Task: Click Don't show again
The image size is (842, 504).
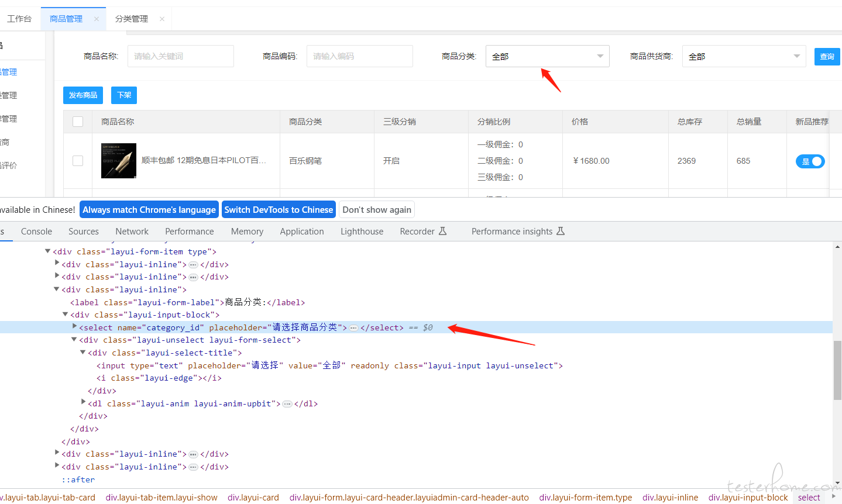Action: click(x=377, y=210)
